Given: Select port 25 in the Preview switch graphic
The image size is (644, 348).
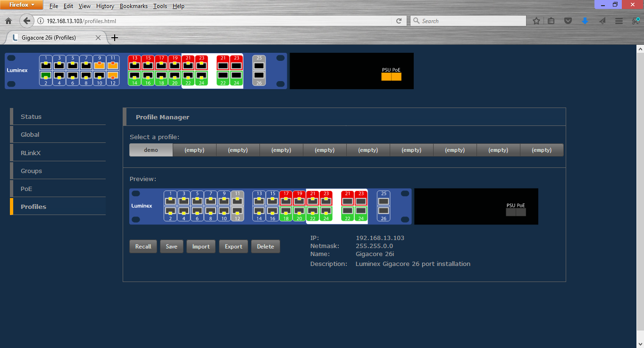Looking at the screenshot, I should coord(384,199).
